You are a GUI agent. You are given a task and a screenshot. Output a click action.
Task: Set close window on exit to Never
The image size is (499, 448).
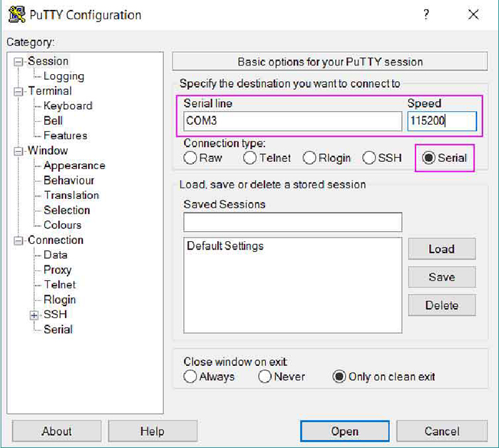coord(264,377)
